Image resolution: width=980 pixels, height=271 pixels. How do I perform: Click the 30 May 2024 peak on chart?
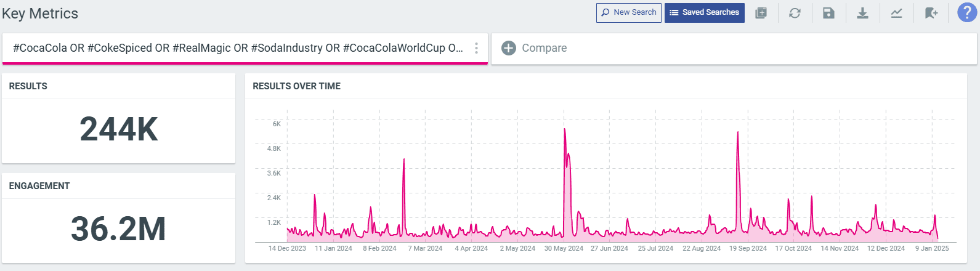(x=565, y=129)
